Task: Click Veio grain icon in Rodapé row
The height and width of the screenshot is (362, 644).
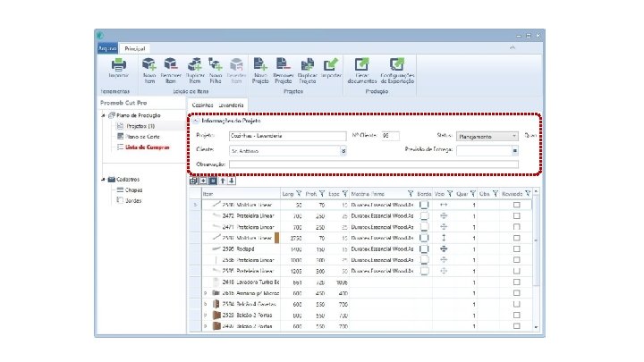Action: tap(444, 248)
